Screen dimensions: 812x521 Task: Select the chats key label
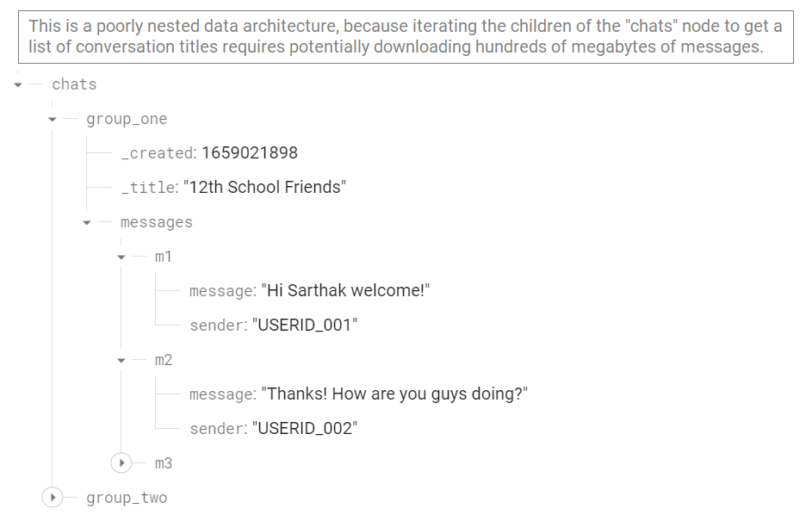pos(74,84)
